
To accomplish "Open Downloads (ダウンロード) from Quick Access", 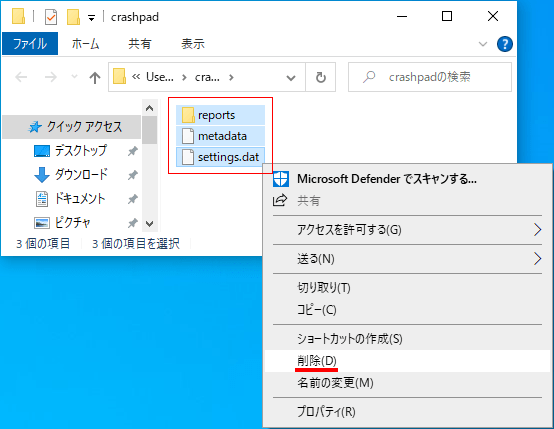I will tap(81, 175).
